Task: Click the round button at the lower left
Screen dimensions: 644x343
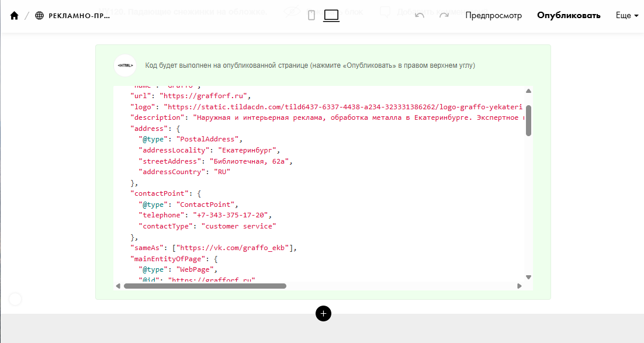Action: pyautogui.click(x=15, y=299)
